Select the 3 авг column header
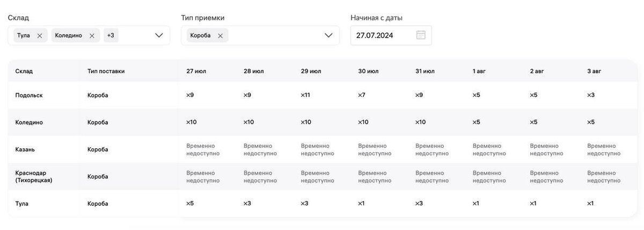 click(594, 71)
